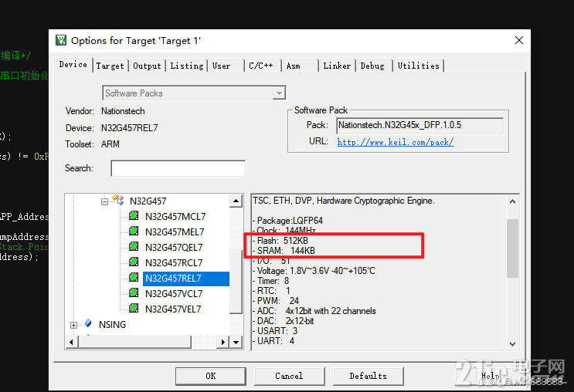Click device tree horizontal scroll left arrow

point(71,343)
